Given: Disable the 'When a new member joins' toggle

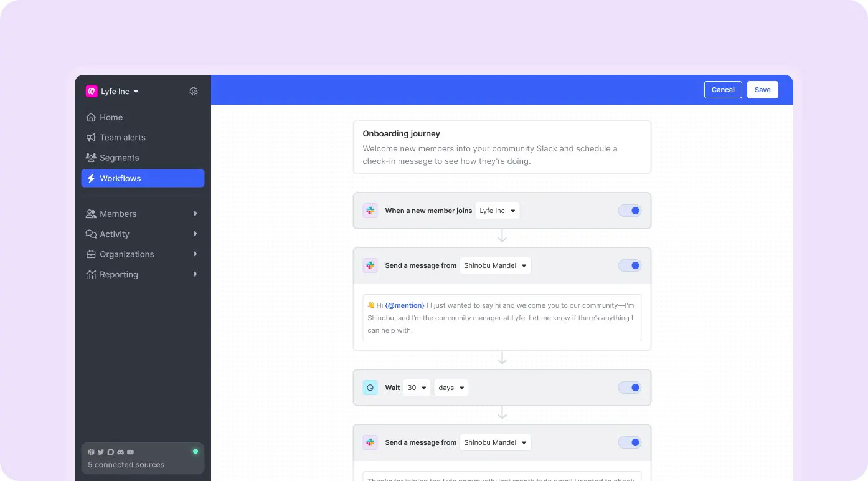Looking at the screenshot, I should (630, 211).
